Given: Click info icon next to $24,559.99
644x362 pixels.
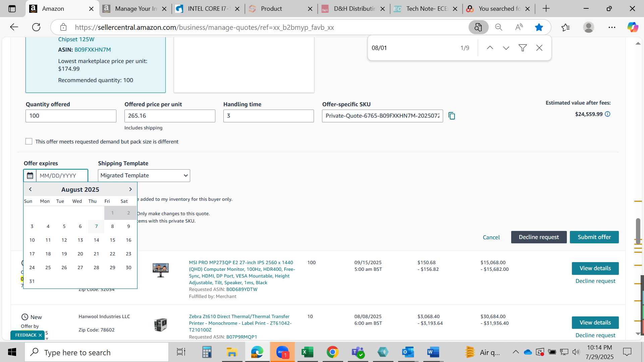Looking at the screenshot, I should point(607,114).
